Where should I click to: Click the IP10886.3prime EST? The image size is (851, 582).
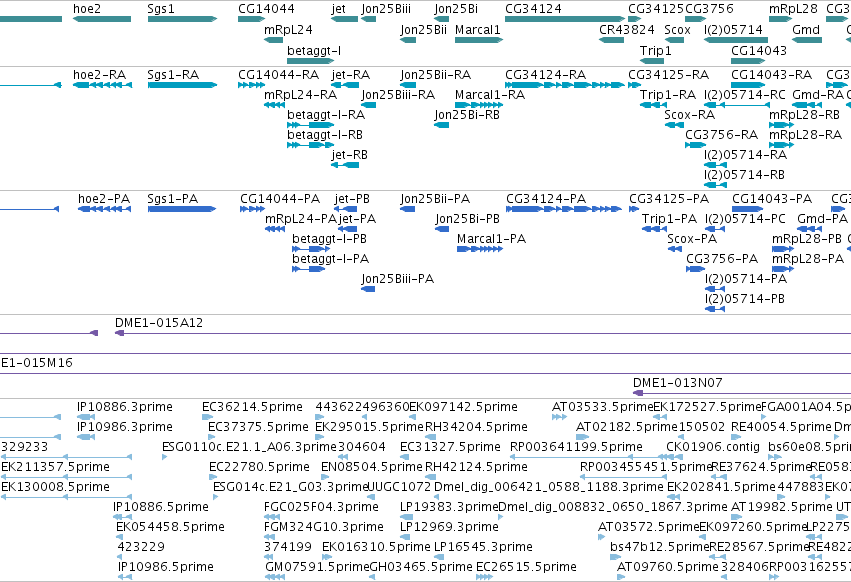click(x=86, y=417)
